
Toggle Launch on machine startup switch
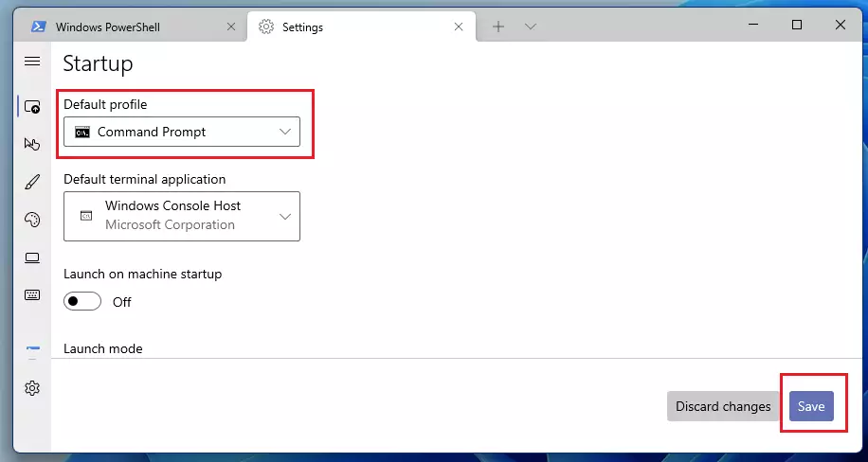point(82,302)
